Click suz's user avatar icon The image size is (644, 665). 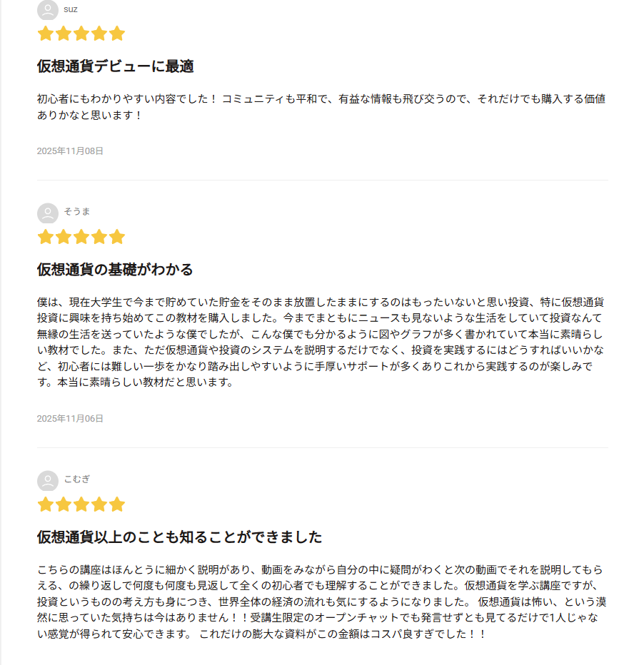(48, 10)
